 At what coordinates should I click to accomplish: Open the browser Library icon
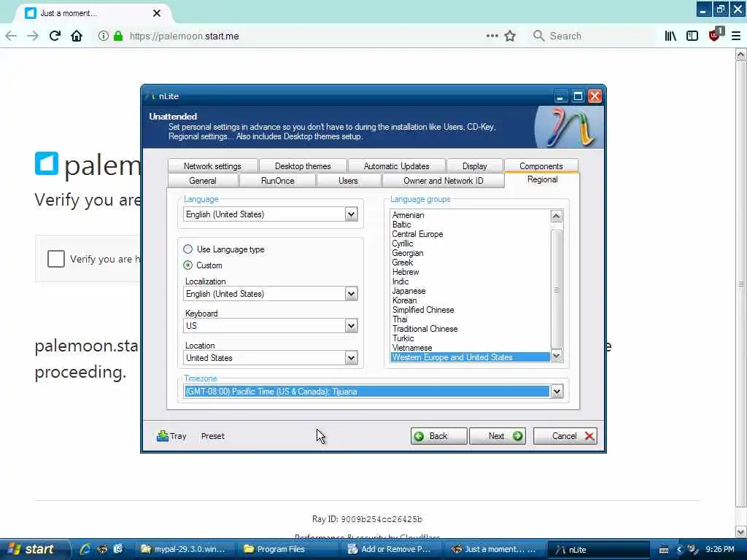670,36
